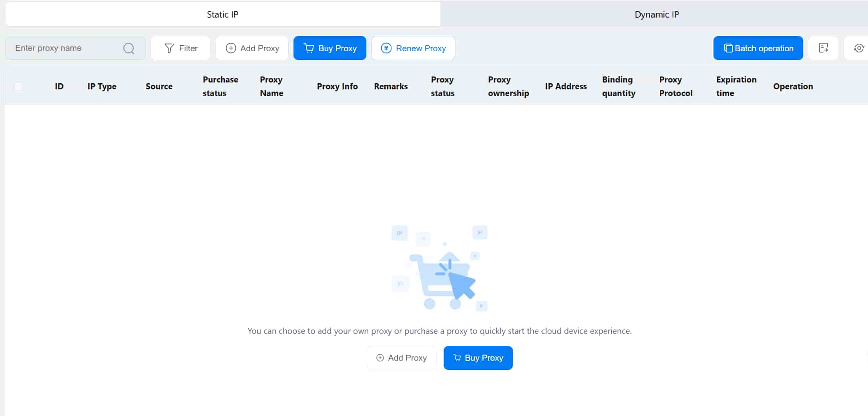868x416 pixels.
Task: Click the search magnifier in the proxy name field
Action: 128,48
